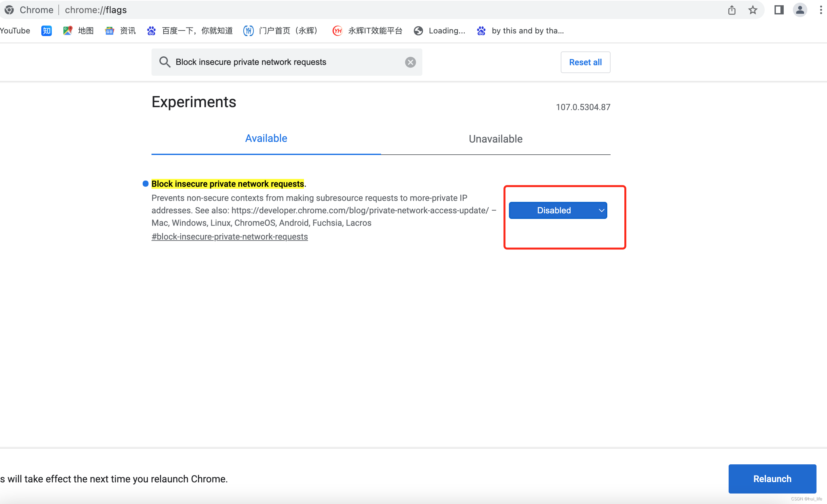The height and width of the screenshot is (504, 827).
Task: Click the sidebar toggle icon
Action: click(x=778, y=10)
